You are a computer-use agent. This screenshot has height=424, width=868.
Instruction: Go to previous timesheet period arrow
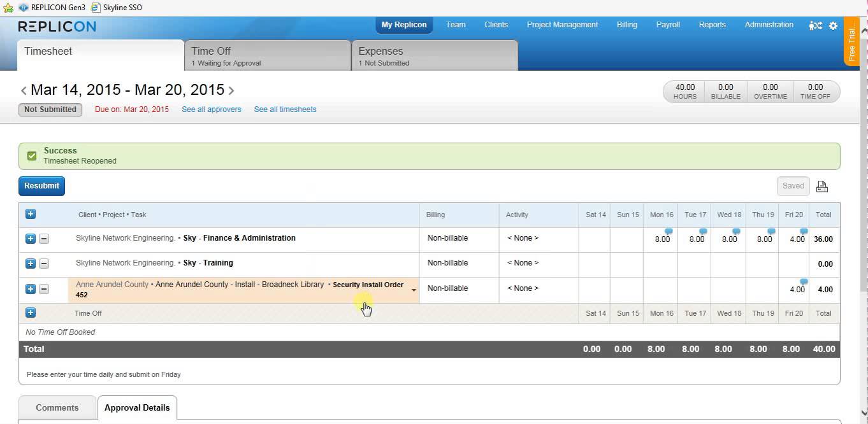pyautogui.click(x=24, y=90)
